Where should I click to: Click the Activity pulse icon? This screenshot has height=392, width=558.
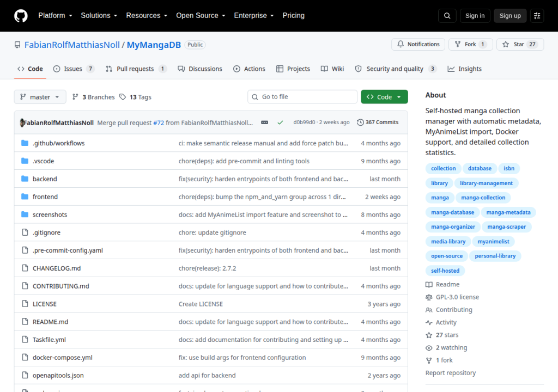pyautogui.click(x=429, y=322)
